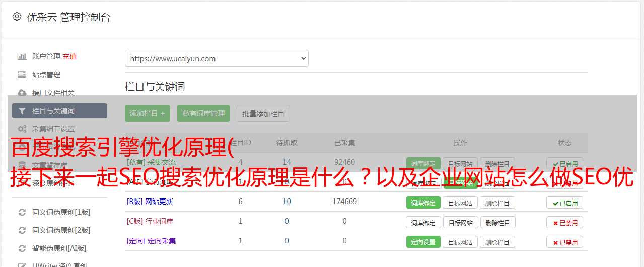Click the gear icon beside 优采云 管理控制台
Screen dimensions: 644x267
point(17,17)
